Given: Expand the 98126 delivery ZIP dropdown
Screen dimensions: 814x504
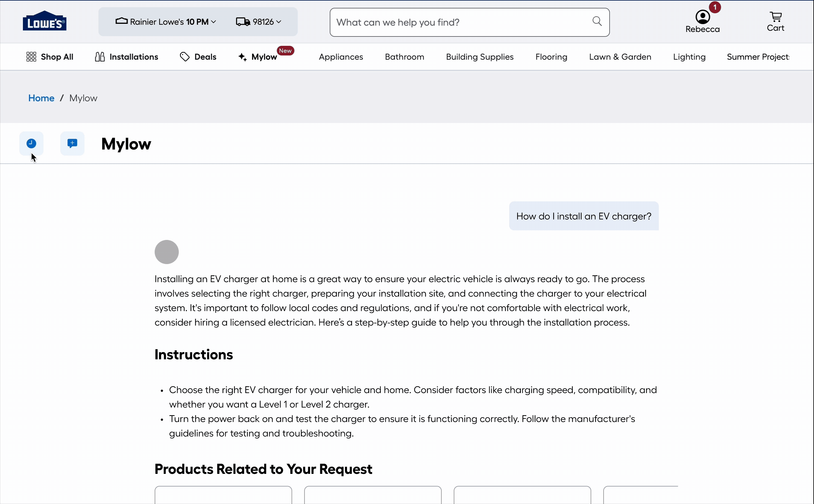Looking at the screenshot, I should pyautogui.click(x=259, y=22).
